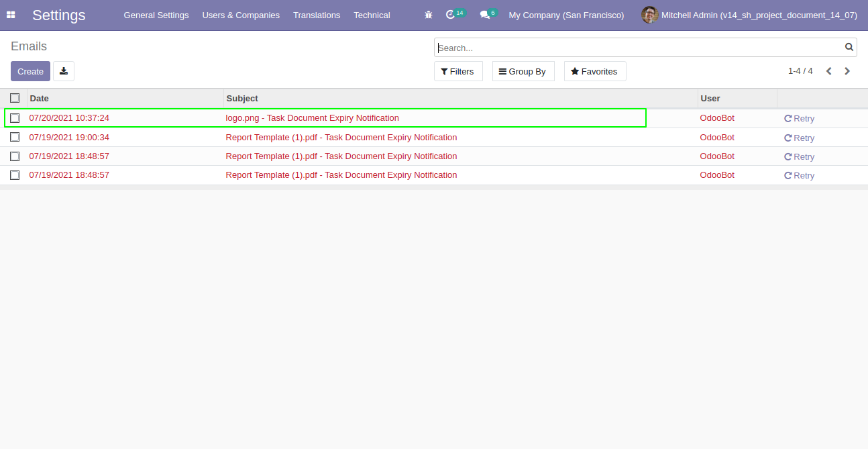This screenshot has width=868, height=449.
Task: Click OdooBot in the first row
Action: click(x=717, y=117)
